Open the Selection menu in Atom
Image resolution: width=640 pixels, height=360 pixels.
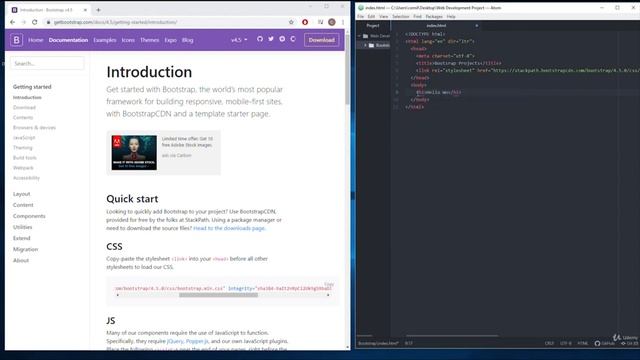pyautogui.click(x=400, y=16)
